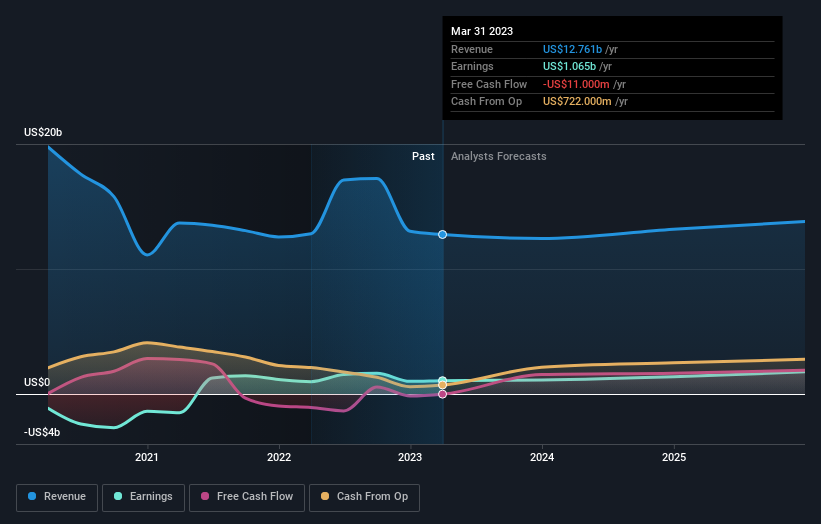Toggle the Free Cash Flow legend button
Screen dimensions: 821x524
point(247,497)
